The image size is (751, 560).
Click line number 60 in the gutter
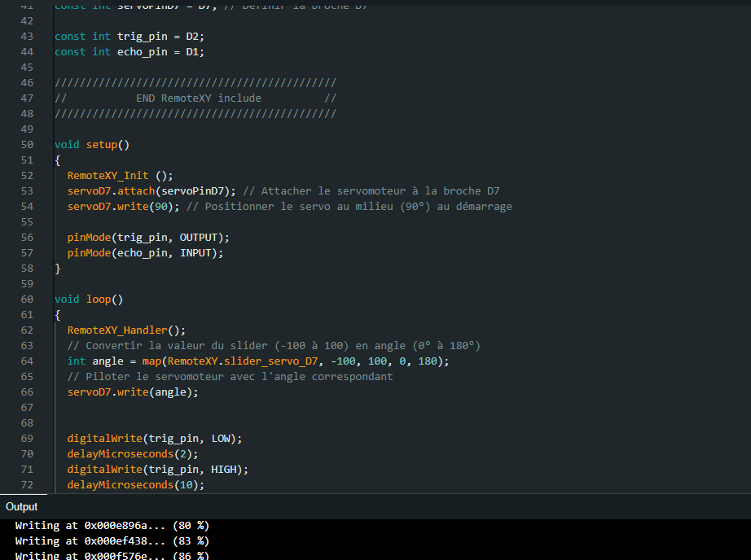point(27,299)
